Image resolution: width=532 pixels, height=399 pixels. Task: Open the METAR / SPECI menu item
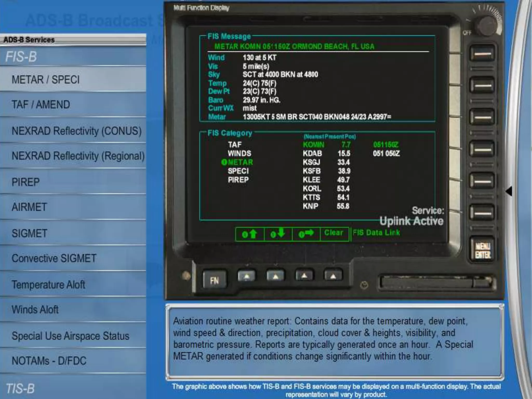tap(46, 79)
